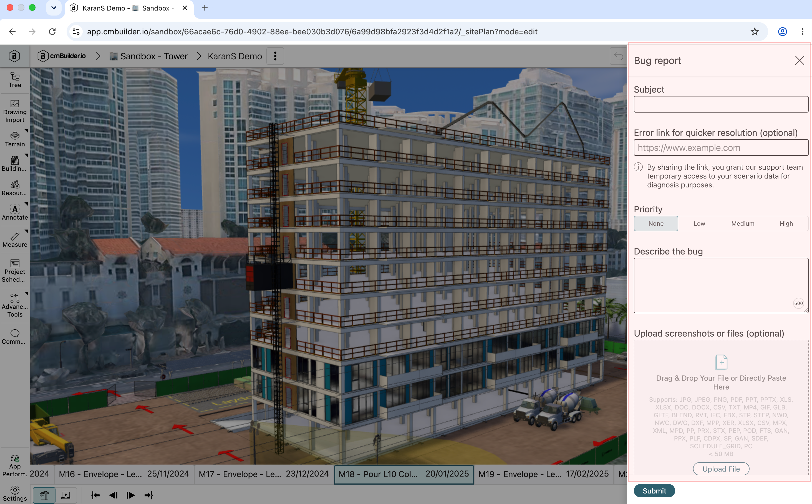Image resolution: width=812 pixels, height=504 pixels.
Task: Set bug priority to High
Action: point(786,223)
